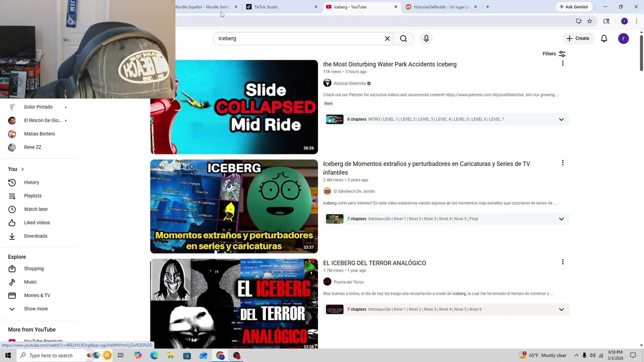This screenshot has height=362, width=644.
Task: Expand the You section chevron
Action: [x=22, y=169]
